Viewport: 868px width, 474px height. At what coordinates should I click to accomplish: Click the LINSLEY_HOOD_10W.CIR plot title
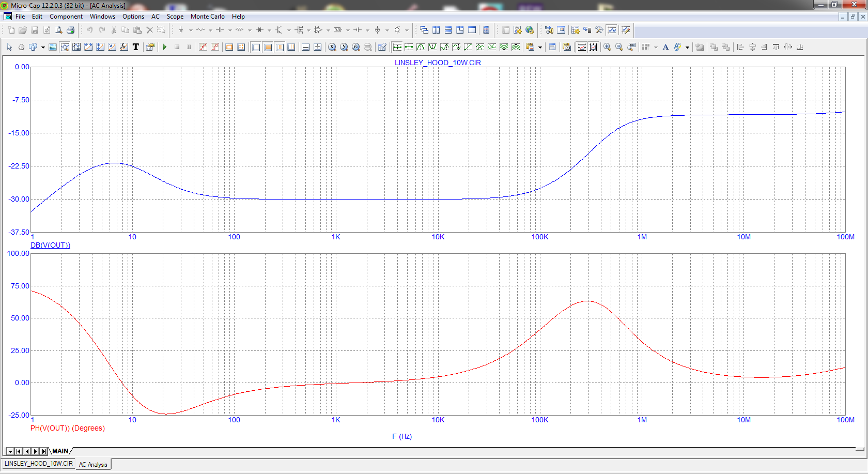coord(438,63)
